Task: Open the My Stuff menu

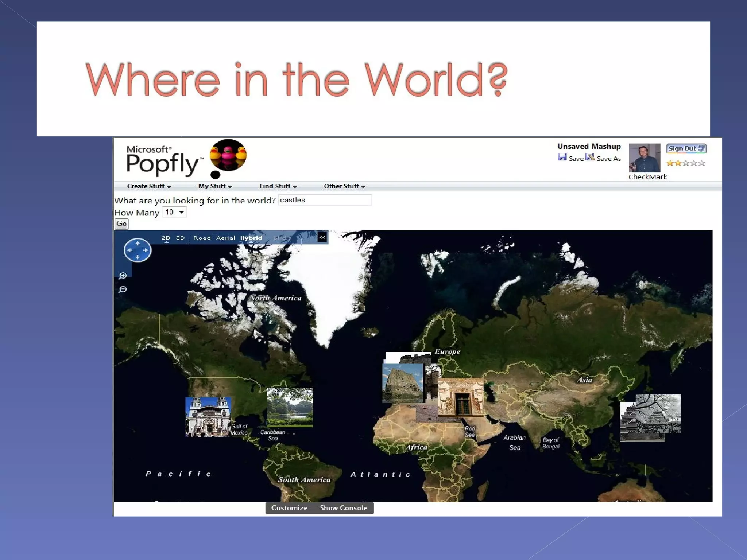Action: pos(215,186)
